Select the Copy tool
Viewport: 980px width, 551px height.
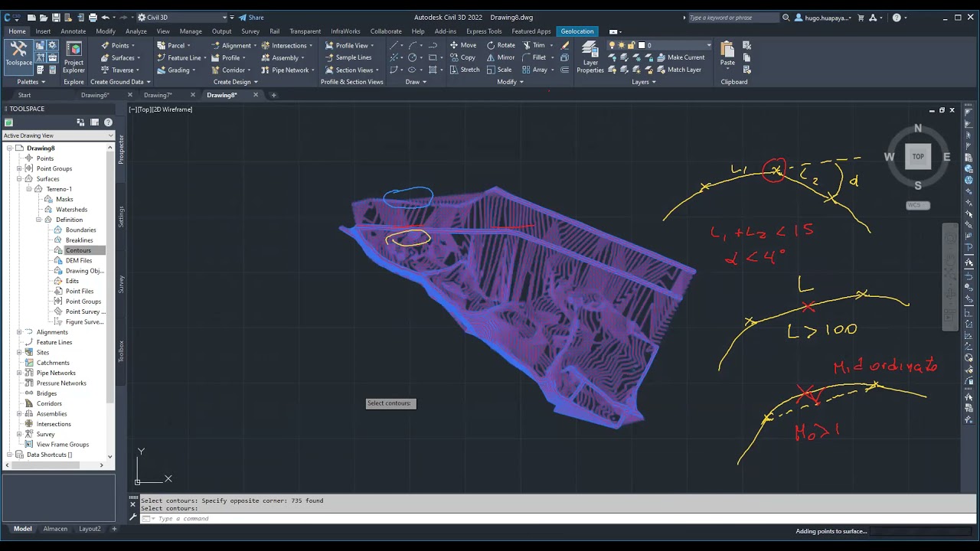(463, 57)
